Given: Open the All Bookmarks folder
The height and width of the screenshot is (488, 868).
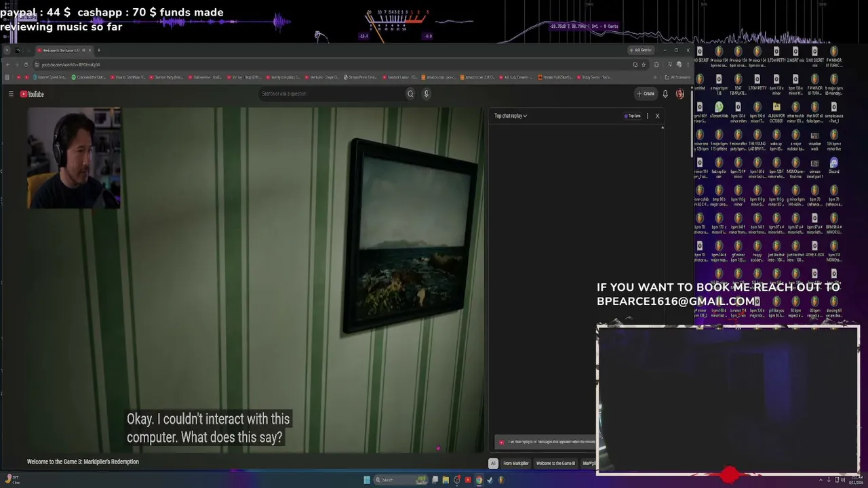Looking at the screenshot, I should [677, 77].
